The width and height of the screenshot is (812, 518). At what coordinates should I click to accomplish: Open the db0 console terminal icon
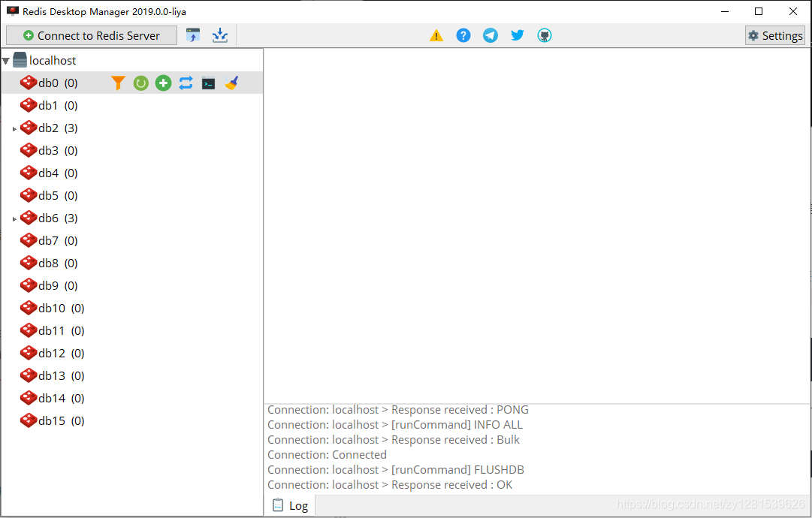(x=208, y=83)
